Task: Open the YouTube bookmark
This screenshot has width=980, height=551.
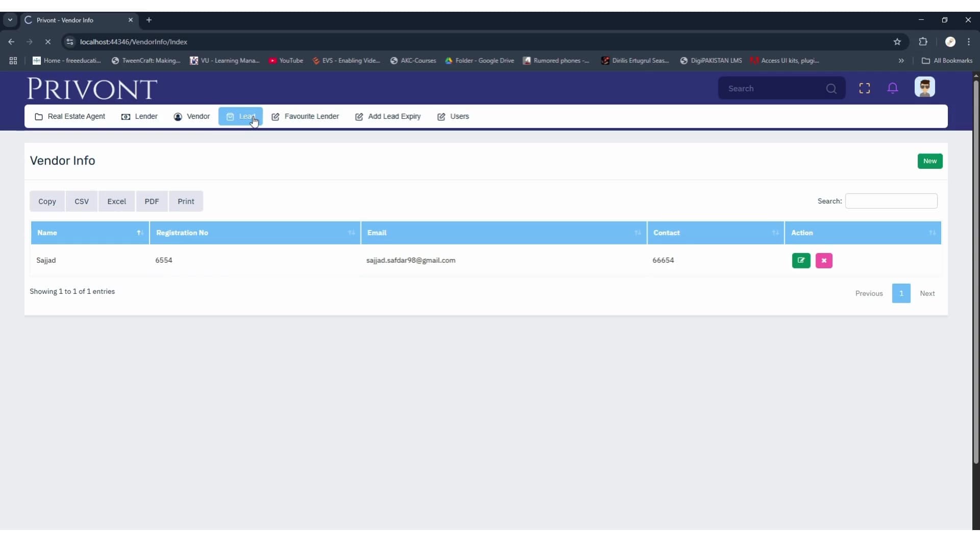Action: 286,61
